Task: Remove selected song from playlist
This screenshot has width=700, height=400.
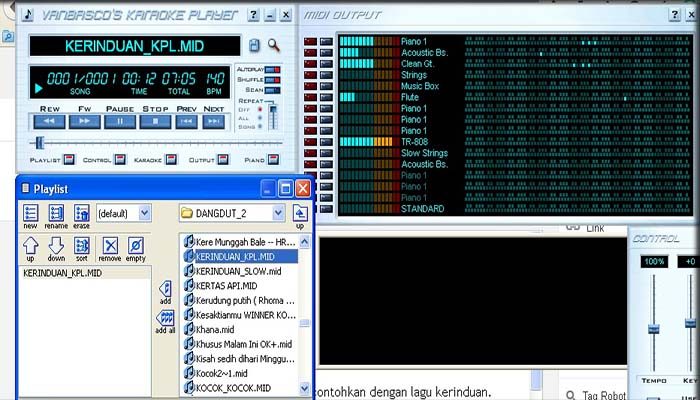Action: tap(110, 249)
